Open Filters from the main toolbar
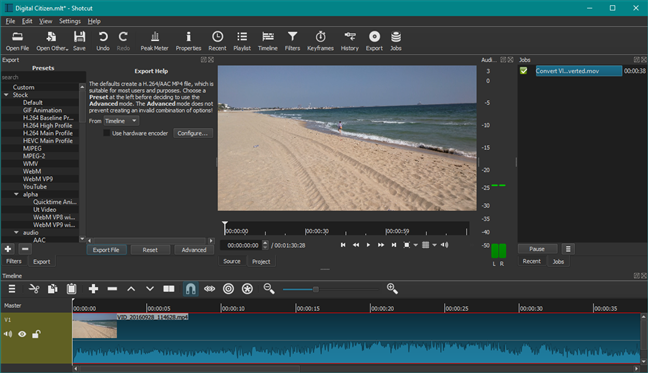The height and width of the screenshot is (373, 648). click(292, 41)
